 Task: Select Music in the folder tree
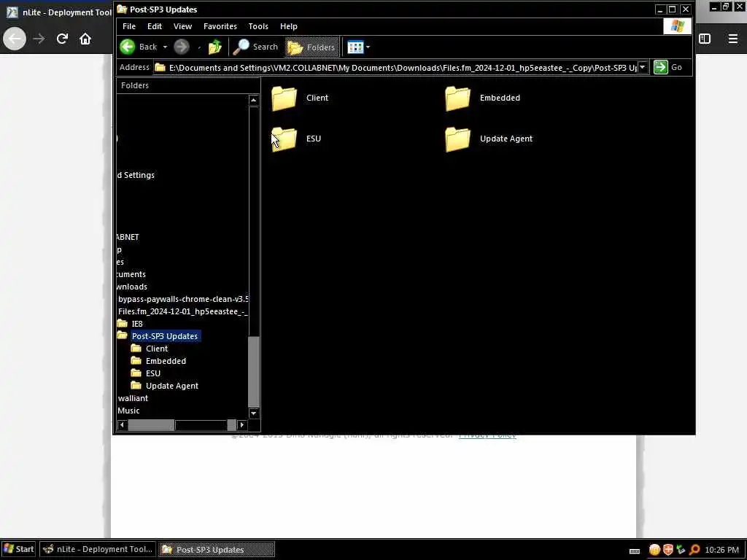128,411
